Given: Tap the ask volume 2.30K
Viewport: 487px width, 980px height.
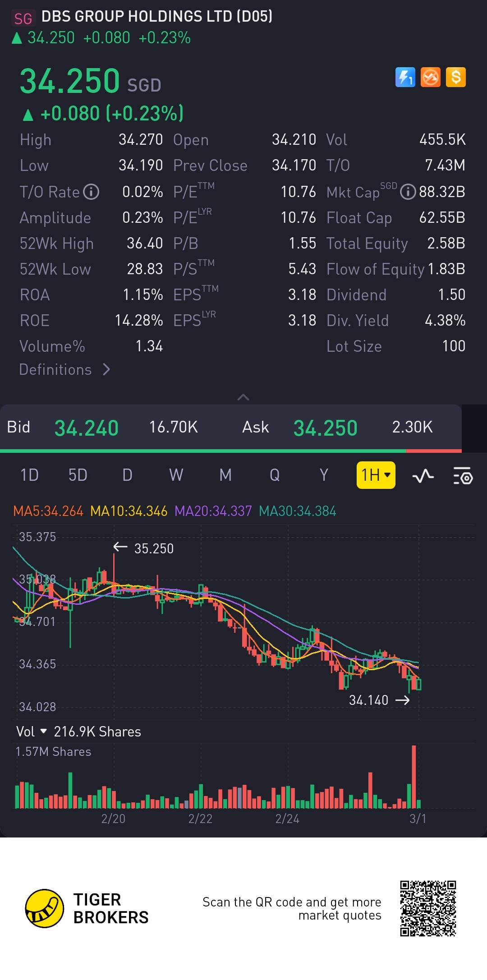Looking at the screenshot, I should [412, 427].
